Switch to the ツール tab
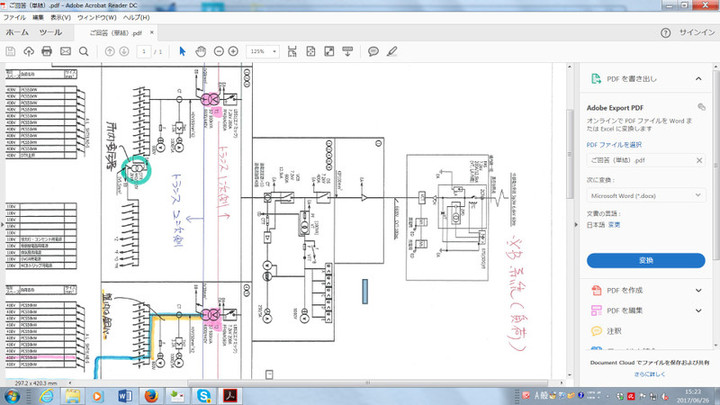Image resolution: width=720 pixels, height=405 pixels. click(50, 33)
